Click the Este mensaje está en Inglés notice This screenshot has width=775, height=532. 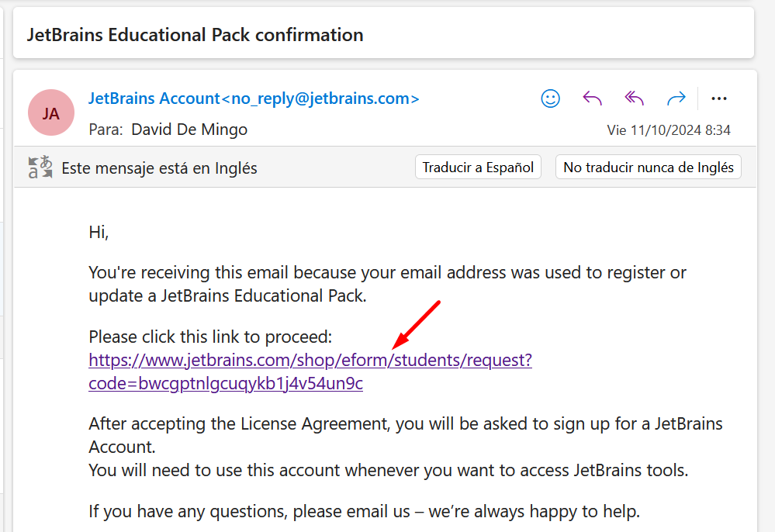(159, 168)
